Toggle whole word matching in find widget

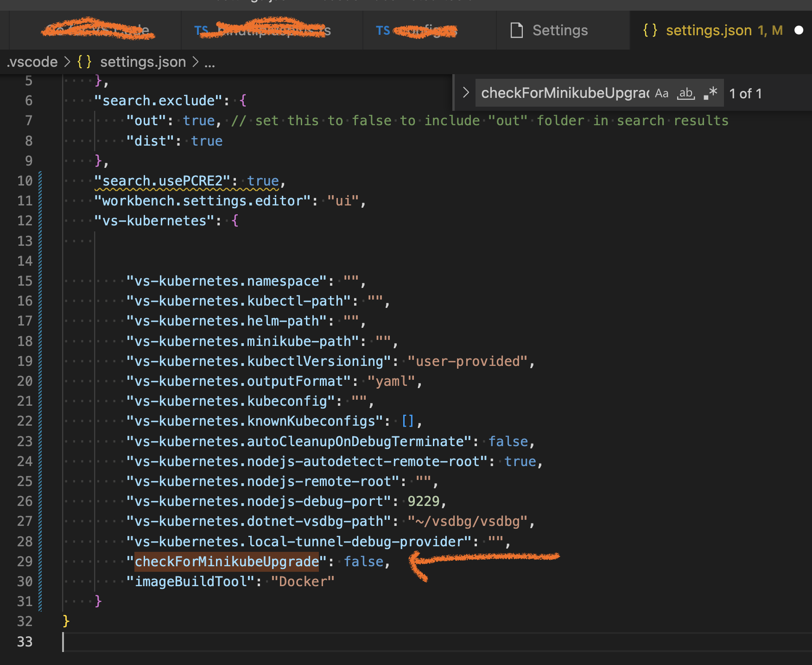(x=686, y=93)
